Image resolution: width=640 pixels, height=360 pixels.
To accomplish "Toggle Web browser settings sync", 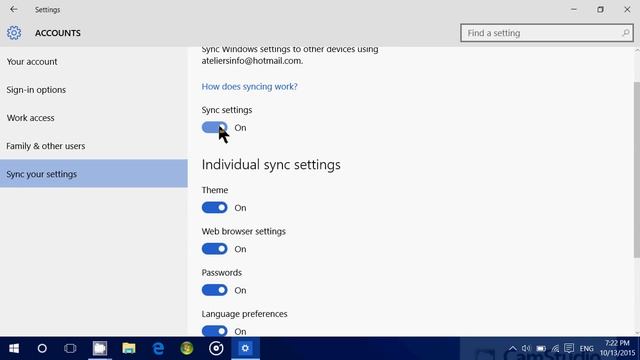I will [214, 249].
